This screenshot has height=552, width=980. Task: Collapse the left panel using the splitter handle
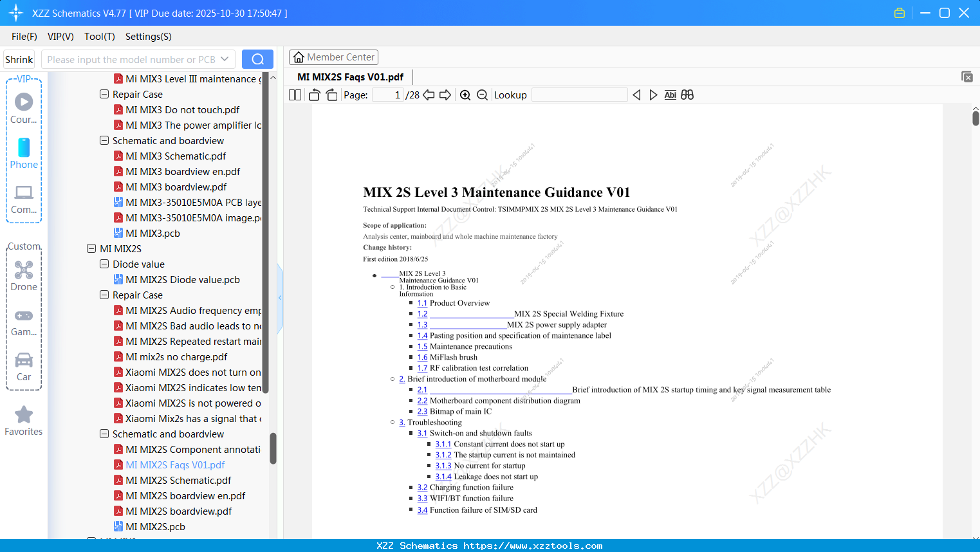(x=280, y=298)
